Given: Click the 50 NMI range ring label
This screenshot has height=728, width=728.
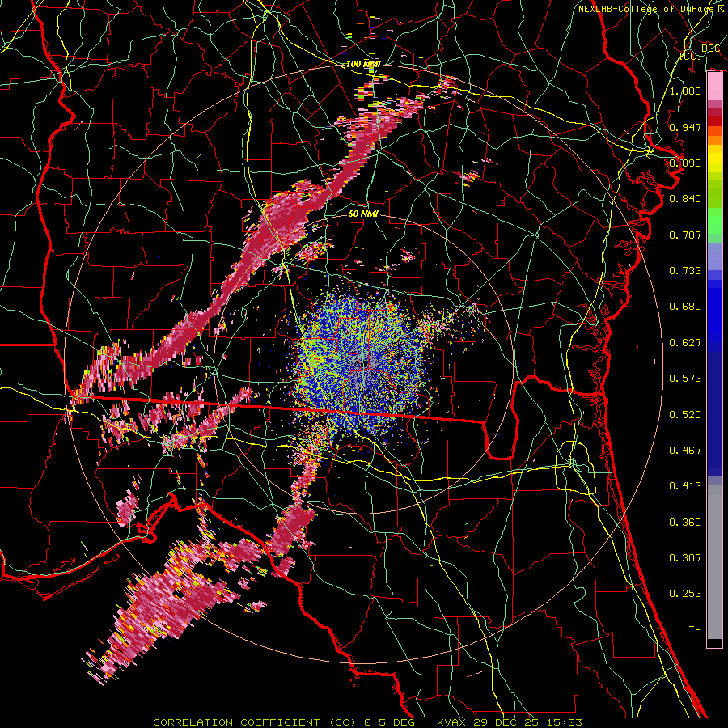Looking at the screenshot, I should pyautogui.click(x=363, y=214).
